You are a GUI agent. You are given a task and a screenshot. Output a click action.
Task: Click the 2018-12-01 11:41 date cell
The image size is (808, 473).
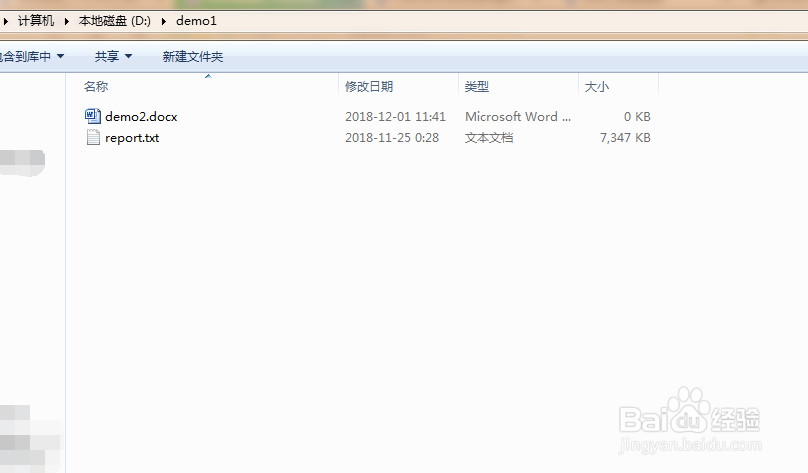click(395, 117)
